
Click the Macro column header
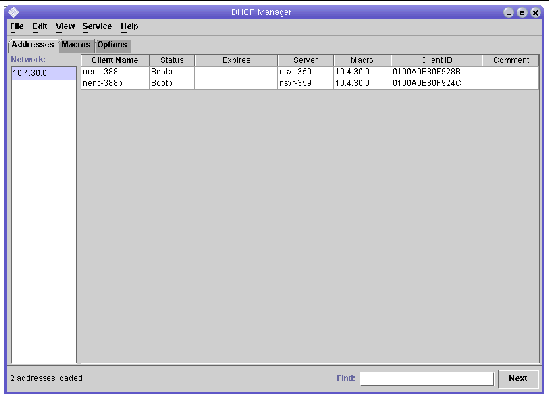[x=362, y=60]
